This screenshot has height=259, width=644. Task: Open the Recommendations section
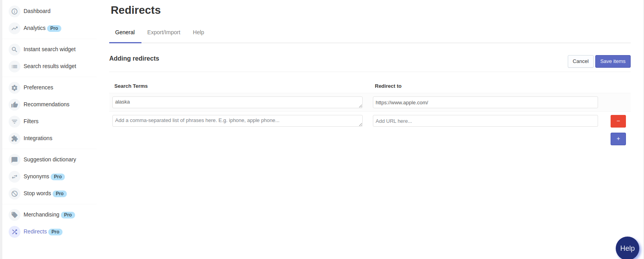click(46, 104)
